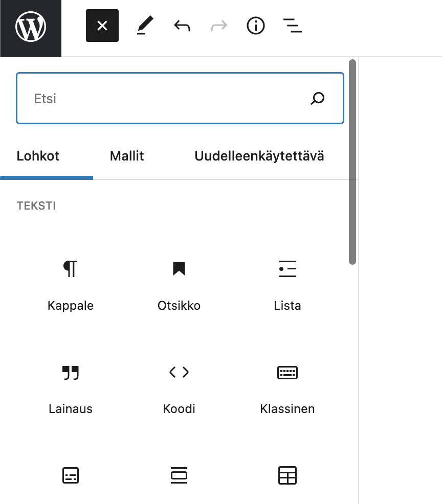Open the list view outline
The height and width of the screenshot is (504, 442).
(x=293, y=26)
